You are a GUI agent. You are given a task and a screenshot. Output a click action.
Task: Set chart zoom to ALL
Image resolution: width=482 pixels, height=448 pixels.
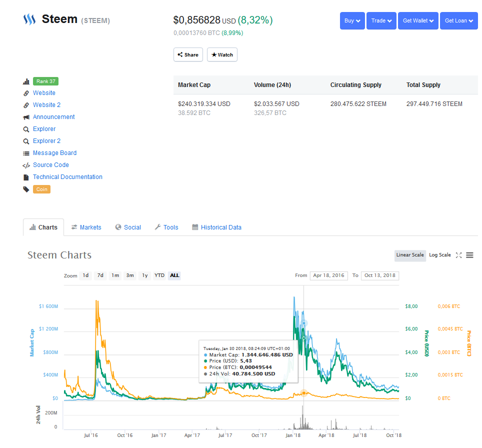tap(174, 275)
